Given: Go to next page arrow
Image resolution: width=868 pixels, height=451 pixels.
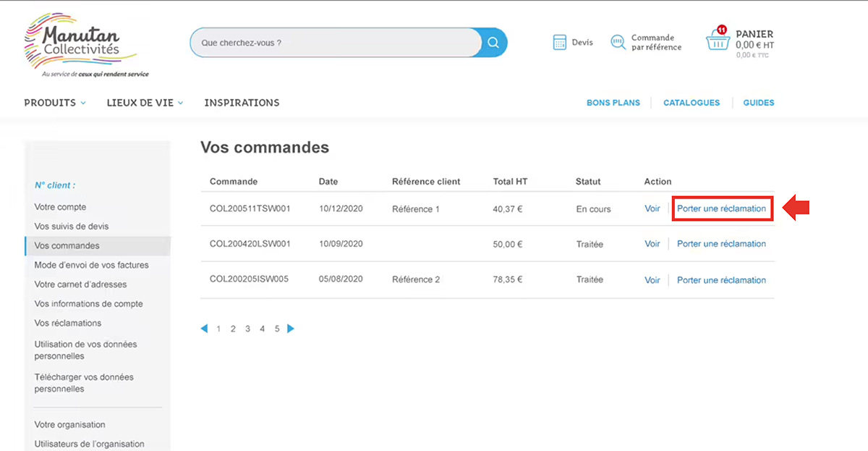Looking at the screenshot, I should pyautogui.click(x=291, y=329).
